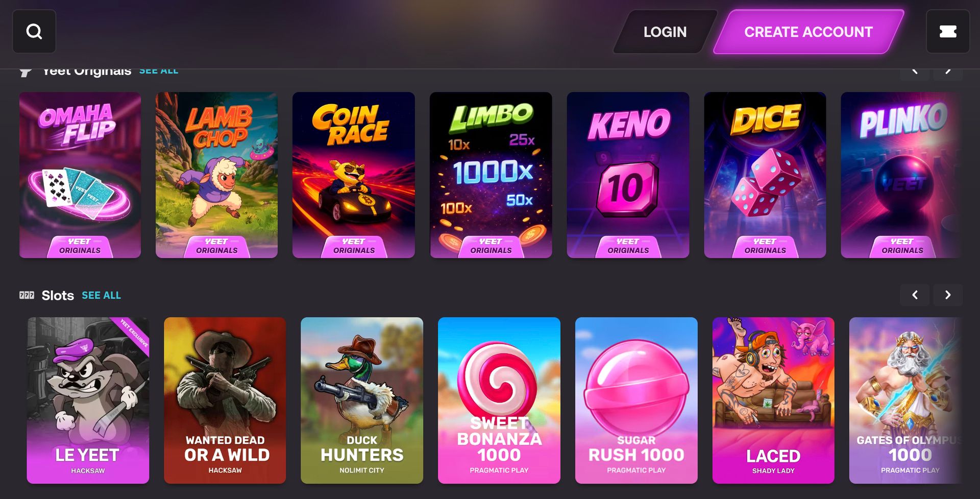
Task: Go to next page of Slots carousel
Action: (948, 295)
